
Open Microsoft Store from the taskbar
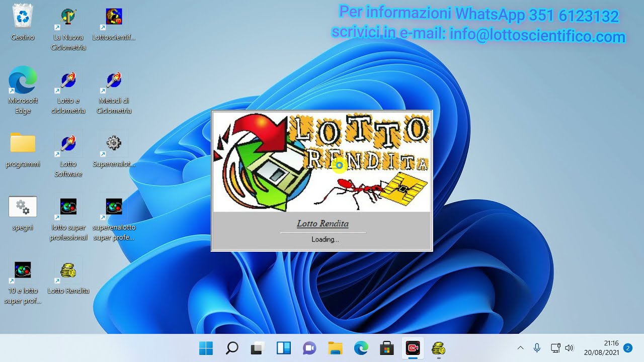coord(387,348)
